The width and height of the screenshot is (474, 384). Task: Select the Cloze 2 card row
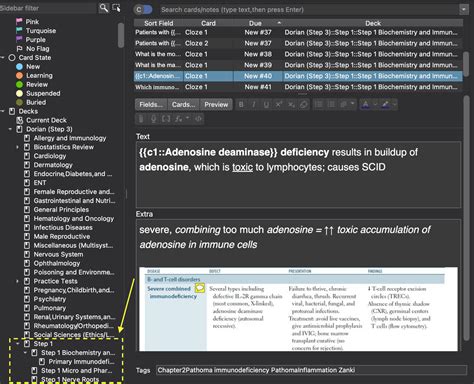point(298,43)
